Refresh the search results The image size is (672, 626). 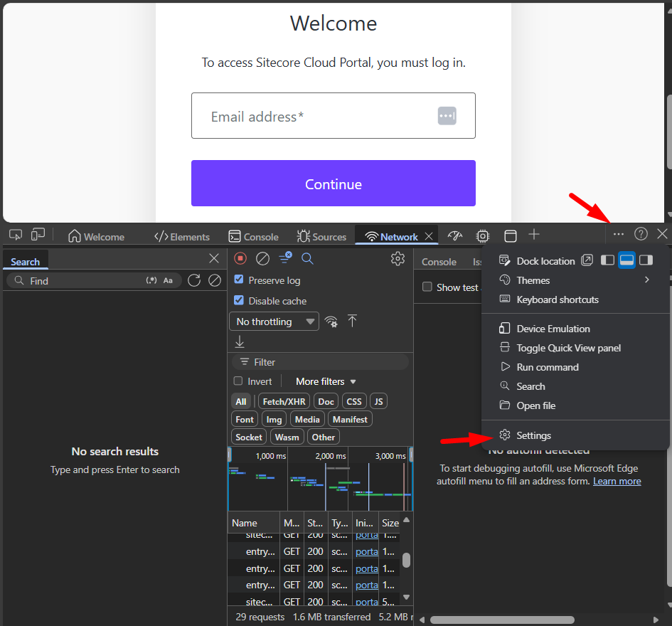(x=194, y=281)
